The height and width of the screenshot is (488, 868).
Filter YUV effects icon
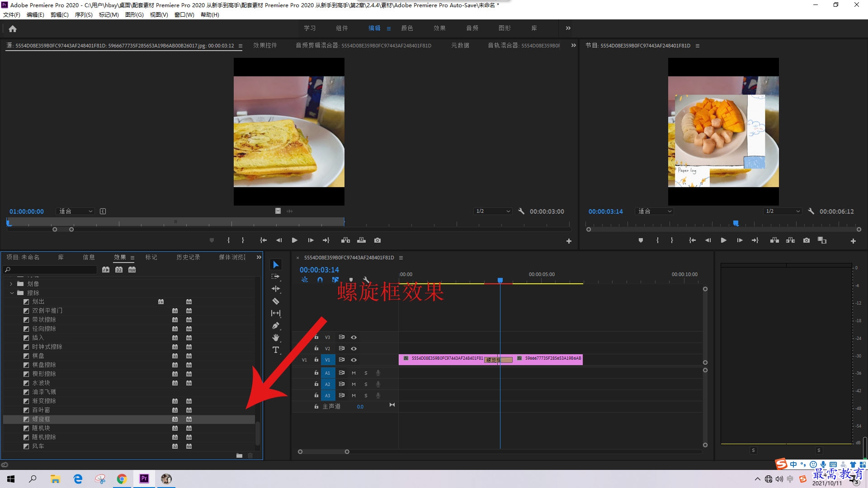tap(132, 270)
